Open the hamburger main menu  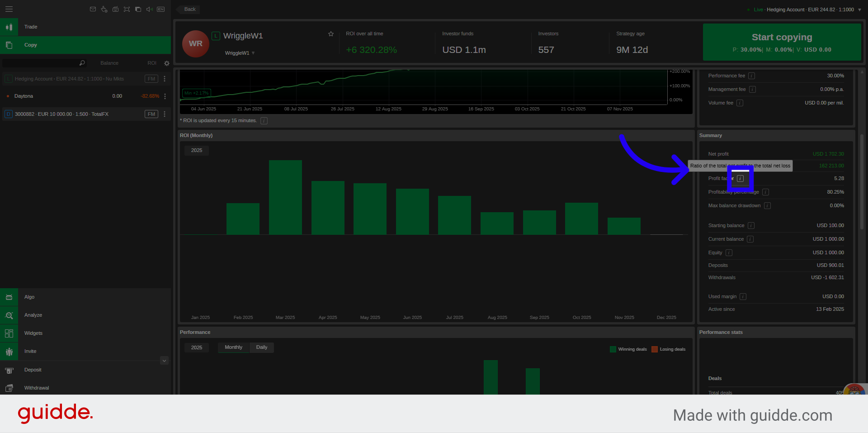pyautogui.click(x=9, y=9)
